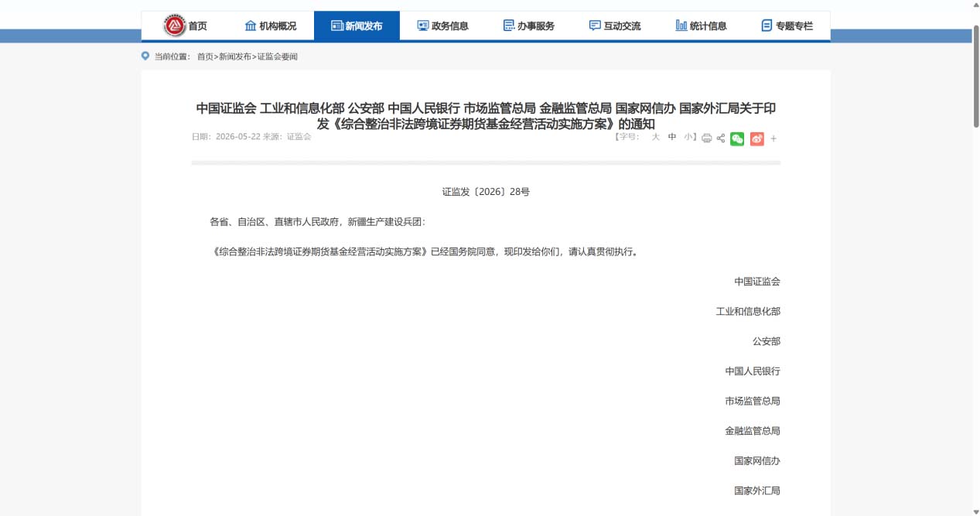
Task: Click the signatory text 市场监管总局
Action: [x=753, y=401]
